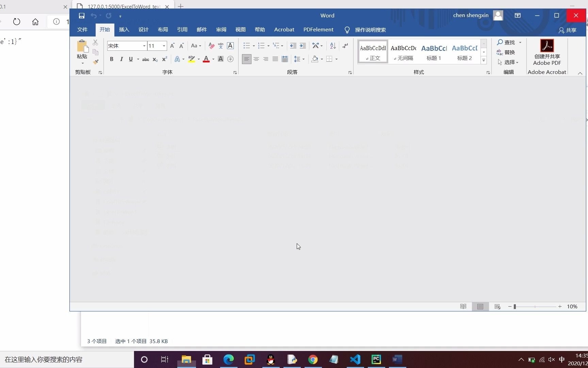588x368 pixels.
Task: Click the 10% zoom level indicator
Action: [x=572, y=307]
